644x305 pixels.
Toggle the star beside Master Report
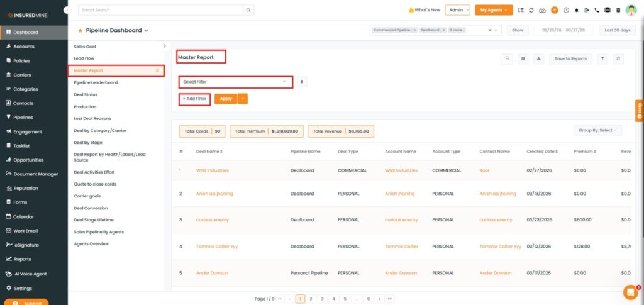(157, 70)
